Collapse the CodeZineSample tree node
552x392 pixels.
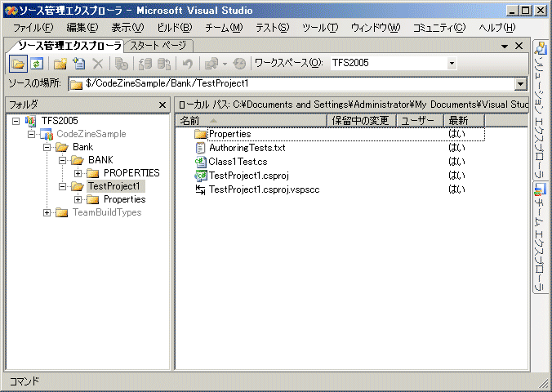pos(31,134)
